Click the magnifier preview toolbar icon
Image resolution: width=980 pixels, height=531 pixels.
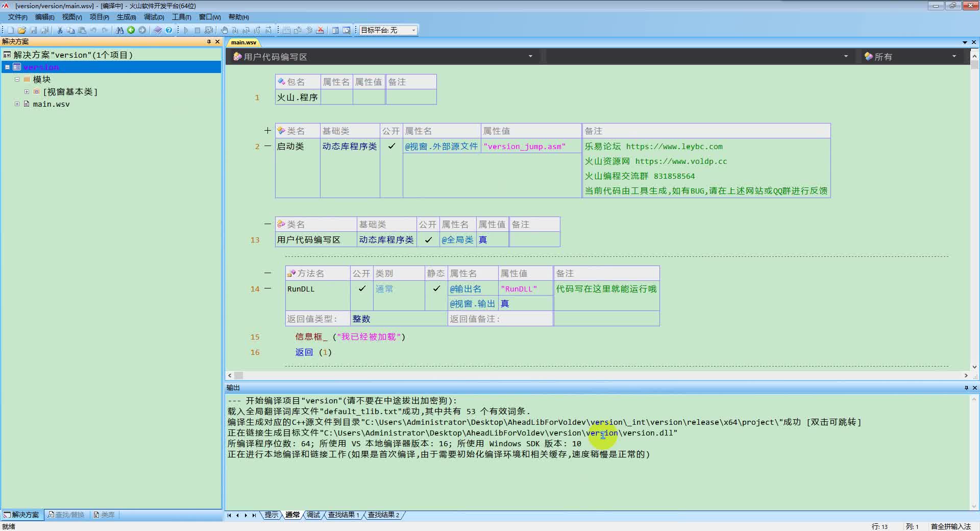click(x=347, y=30)
